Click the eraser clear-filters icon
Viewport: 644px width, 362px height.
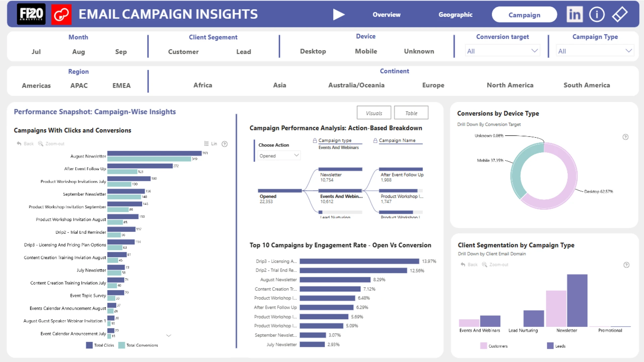620,14
